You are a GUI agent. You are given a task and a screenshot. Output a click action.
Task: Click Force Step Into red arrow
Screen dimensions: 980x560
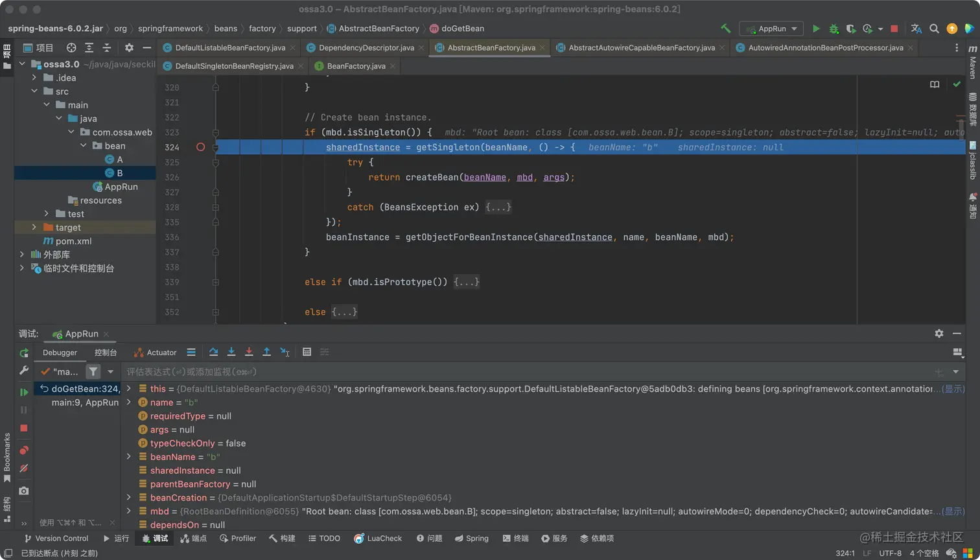[x=249, y=352]
